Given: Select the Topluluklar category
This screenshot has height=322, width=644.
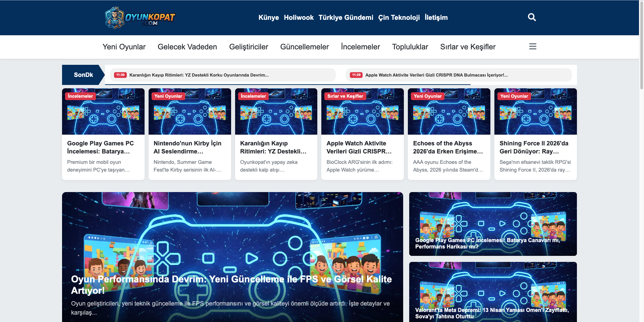Looking at the screenshot, I should tap(410, 47).
